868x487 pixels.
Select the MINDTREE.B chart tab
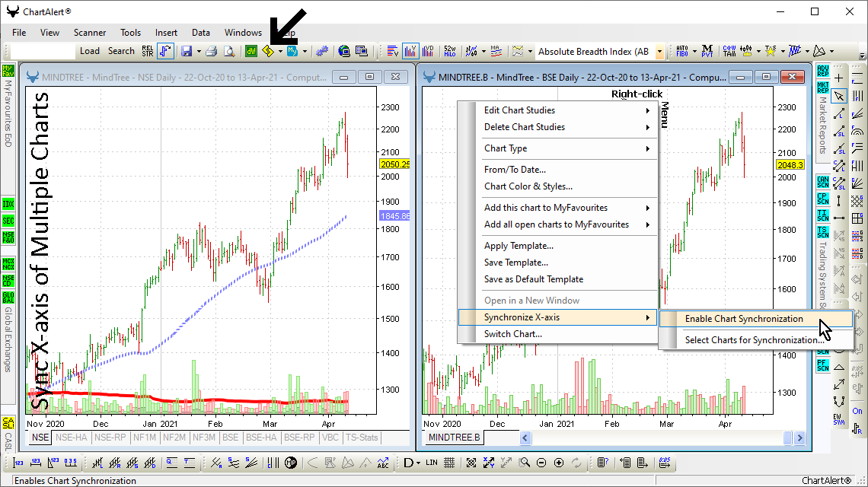[454, 438]
